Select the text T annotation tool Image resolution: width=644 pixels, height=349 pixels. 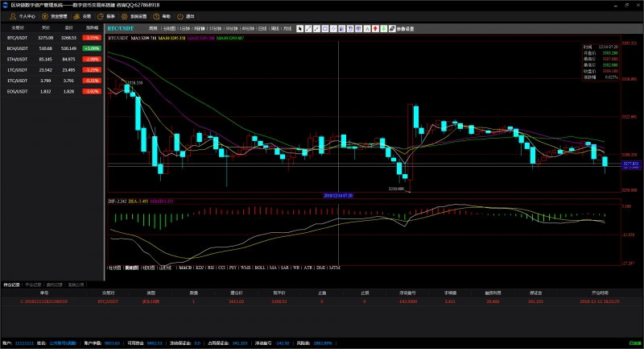[x=350, y=28]
